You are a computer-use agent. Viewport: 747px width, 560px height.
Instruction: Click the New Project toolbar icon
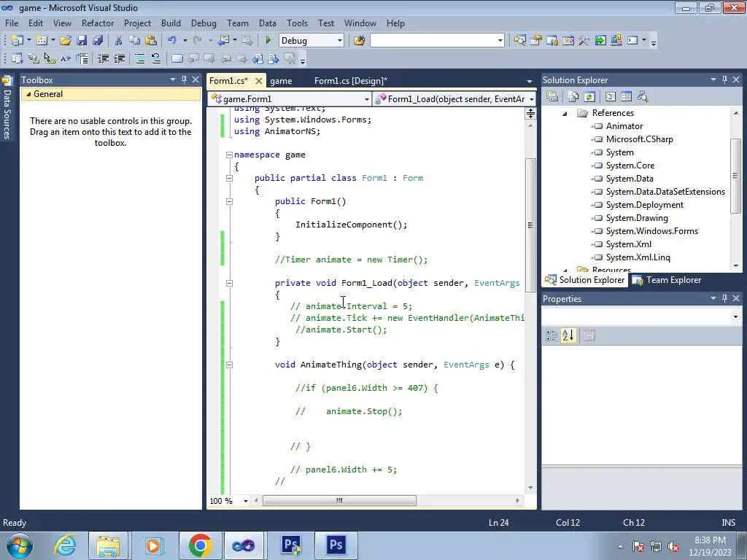pyautogui.click(x=18, y=41)
